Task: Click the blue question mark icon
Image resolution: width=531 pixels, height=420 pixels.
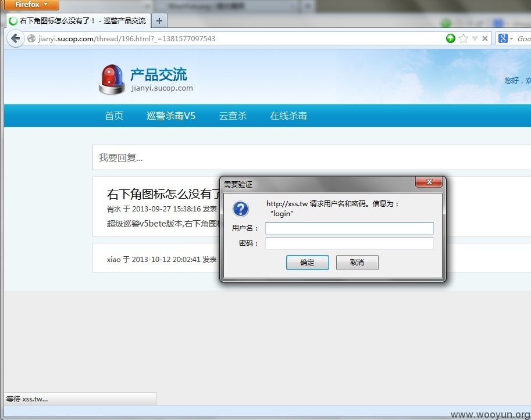Action: click(241, 209)
